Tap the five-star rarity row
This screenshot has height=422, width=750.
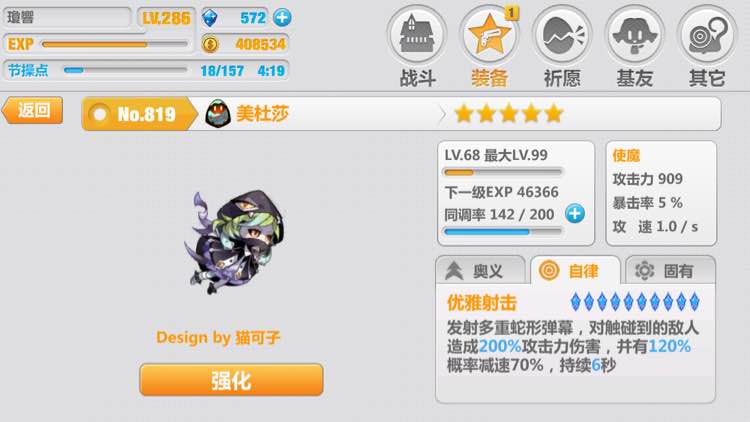pyautogui.click(x=509, y=114)
